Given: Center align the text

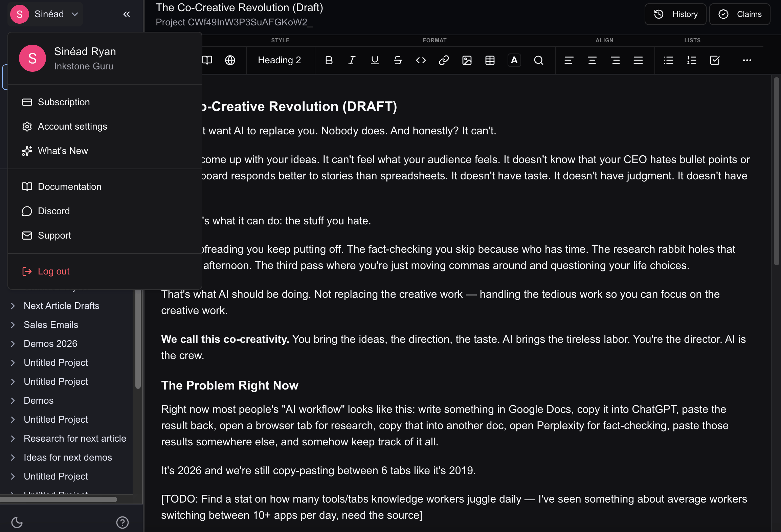Looking at the screenshot, I should (x=592, y=60).
